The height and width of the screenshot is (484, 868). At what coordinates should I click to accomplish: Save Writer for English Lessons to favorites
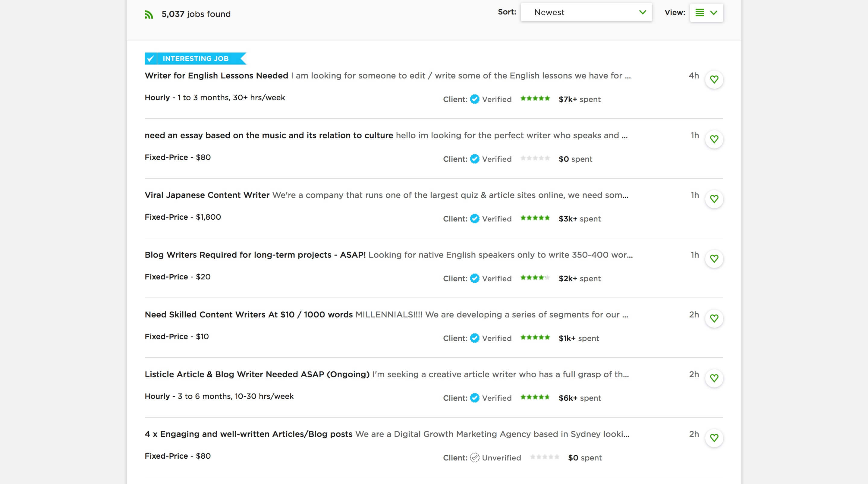(714, 79)
